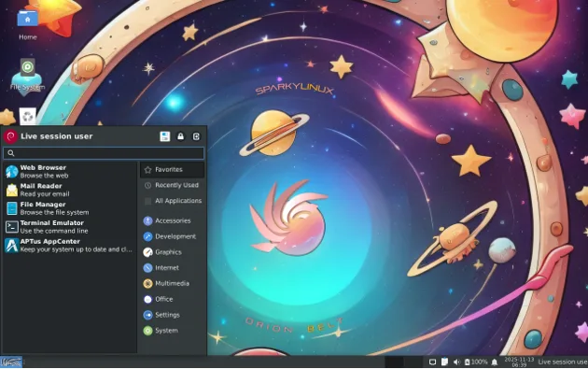Click the log out icon in menu

196,136
